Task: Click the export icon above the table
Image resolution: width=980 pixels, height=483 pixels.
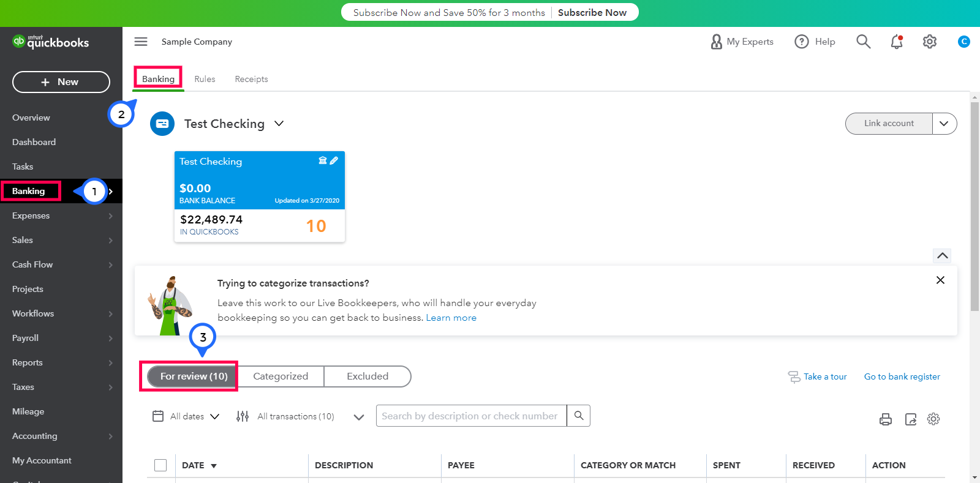Action: coord(911,419)
